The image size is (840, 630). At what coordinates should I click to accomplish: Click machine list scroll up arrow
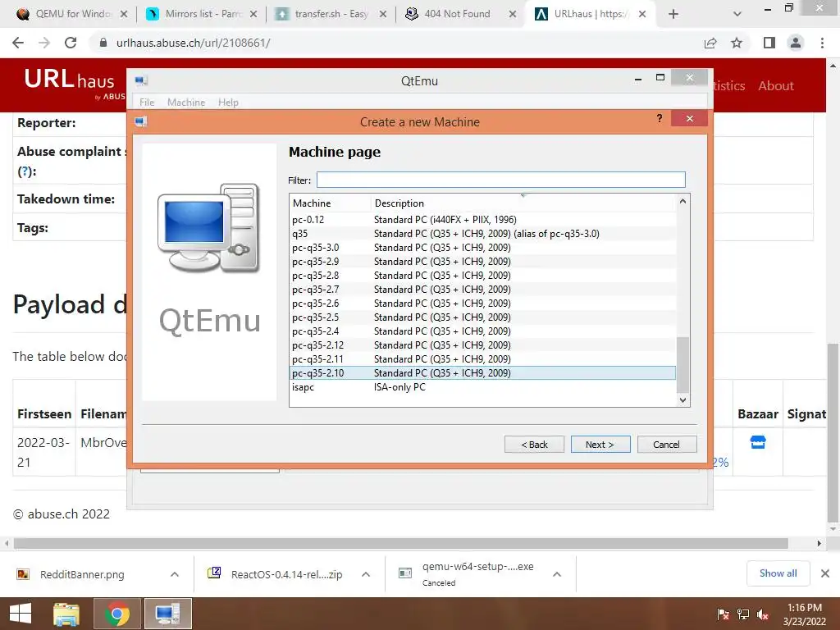pyautogui.click(x=682, y=202)
